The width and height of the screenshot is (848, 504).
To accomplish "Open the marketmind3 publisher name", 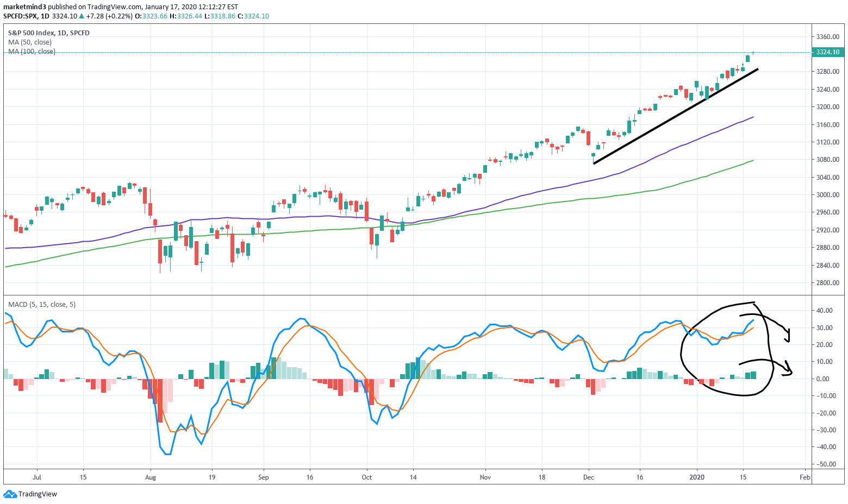I will tap(25, 7).
